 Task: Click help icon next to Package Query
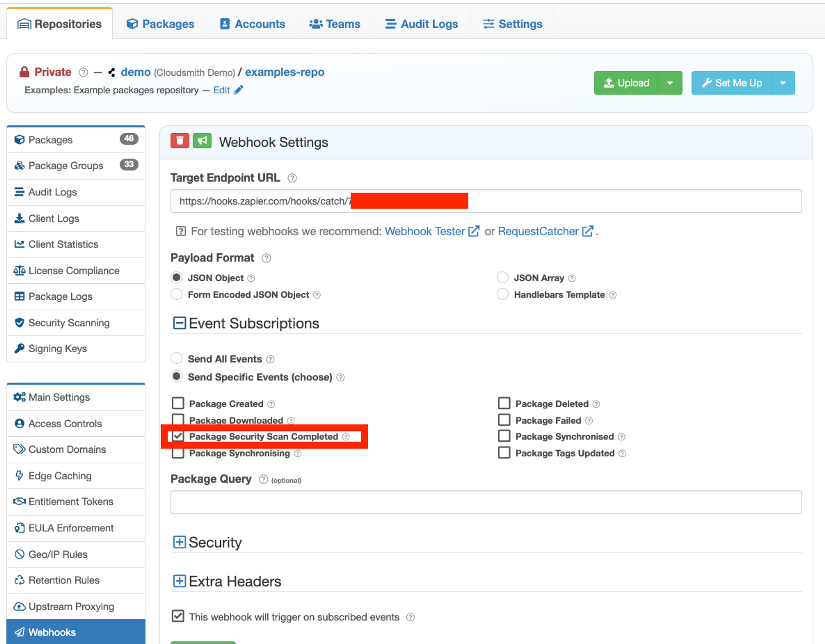[263, 479]
